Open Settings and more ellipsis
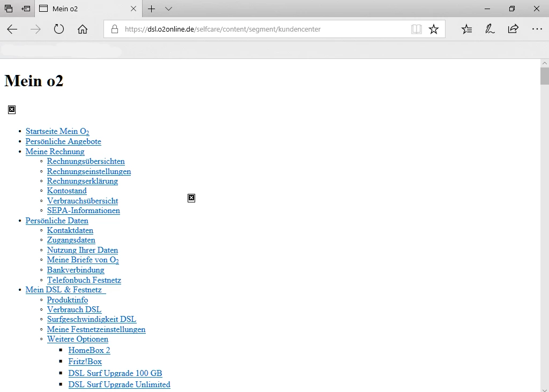549x392 pixels. click(537, 29)
